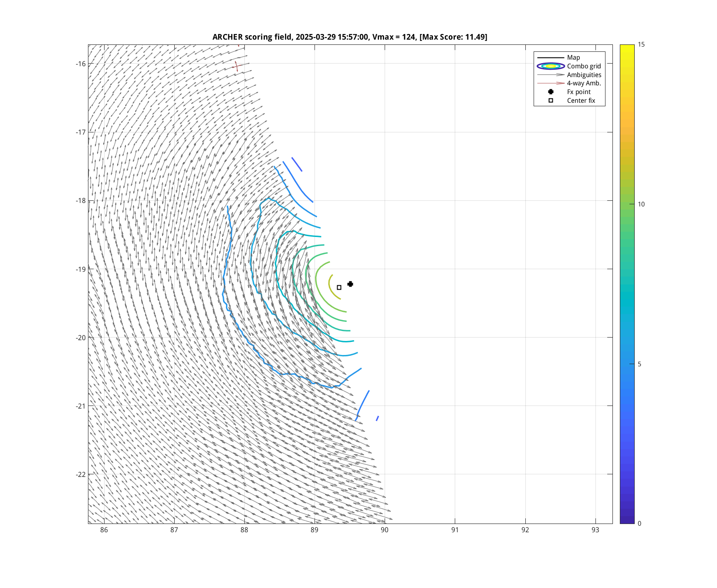Screen dimensions: 717x588
Task: Click the ARCHER scoring field plot title
Action: click(x=350, y=37)
